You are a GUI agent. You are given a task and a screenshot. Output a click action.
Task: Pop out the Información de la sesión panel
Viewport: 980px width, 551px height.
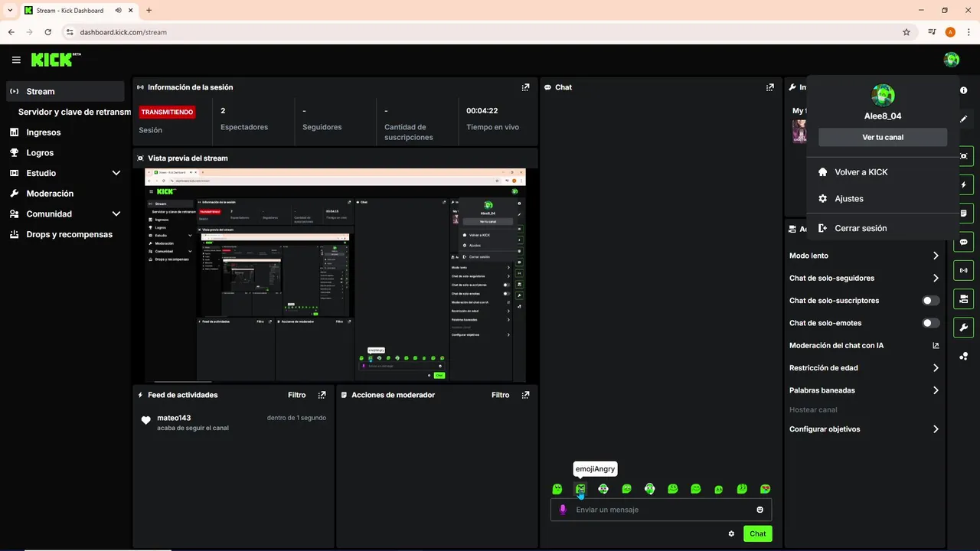tap(525, 87)
